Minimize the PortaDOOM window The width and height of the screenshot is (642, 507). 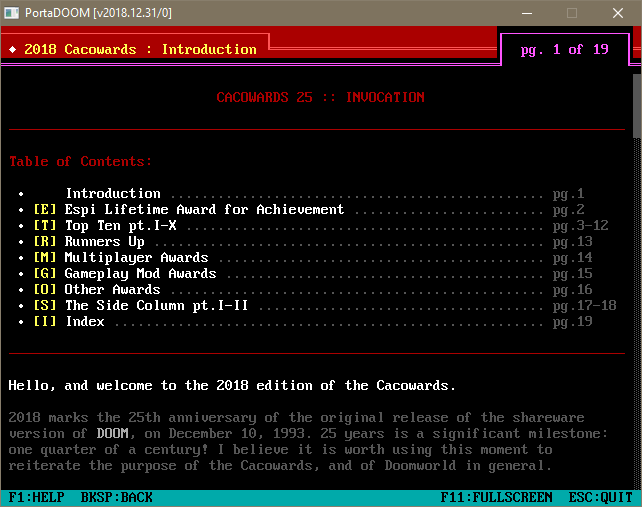pyautogui.click(x=527, y=13)
